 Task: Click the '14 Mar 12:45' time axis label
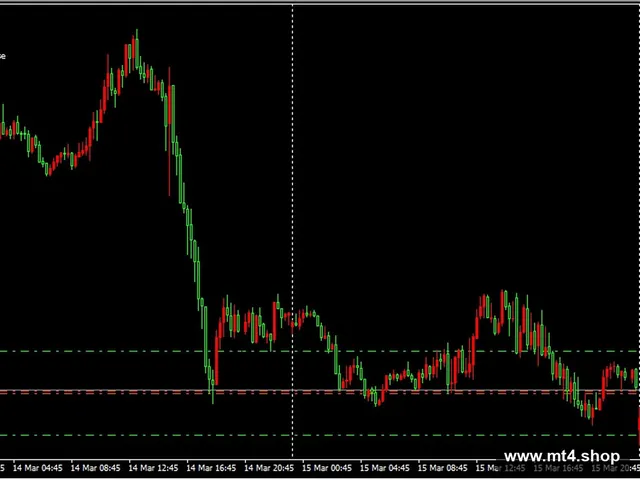point(153,468)
